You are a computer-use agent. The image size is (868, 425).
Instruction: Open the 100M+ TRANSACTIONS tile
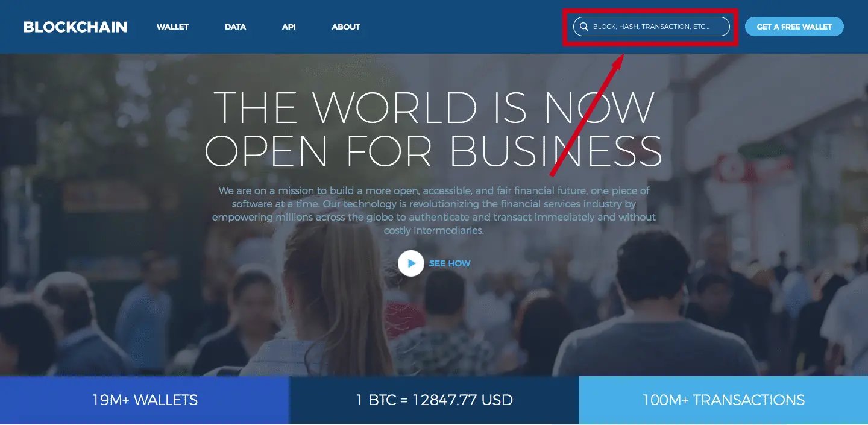(x=723, y=400)
